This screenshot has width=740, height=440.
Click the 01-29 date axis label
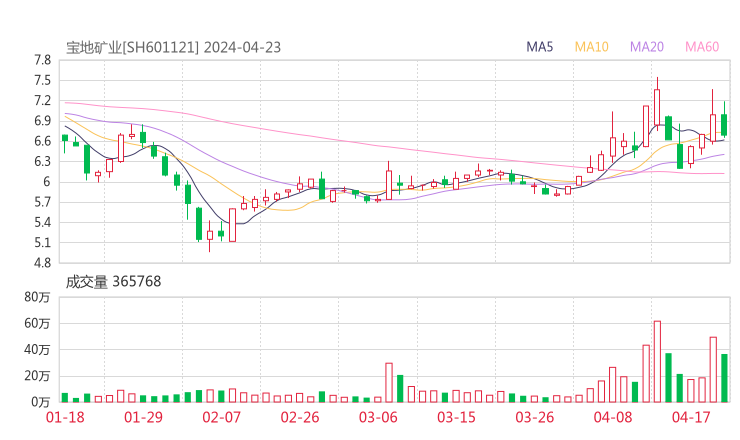pyautogui.click(x=143, y=417)
